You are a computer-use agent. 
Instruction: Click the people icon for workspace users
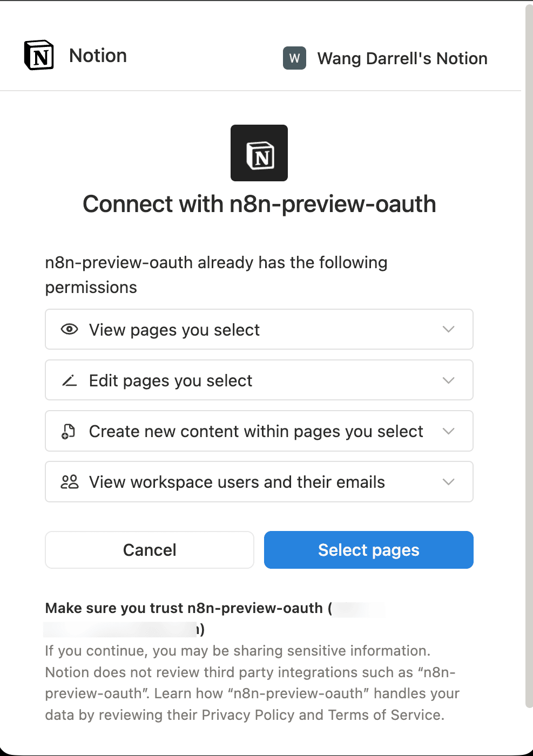[x=70, y=482]
